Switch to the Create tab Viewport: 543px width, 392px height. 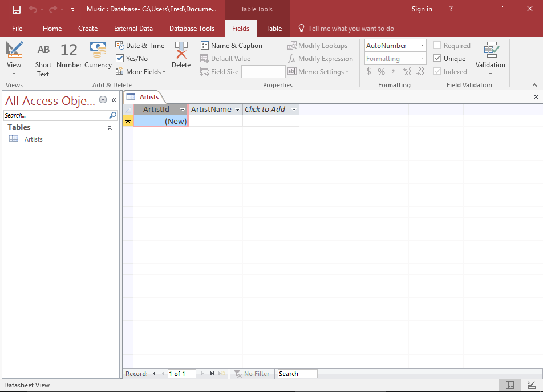(x=88, y=29)
